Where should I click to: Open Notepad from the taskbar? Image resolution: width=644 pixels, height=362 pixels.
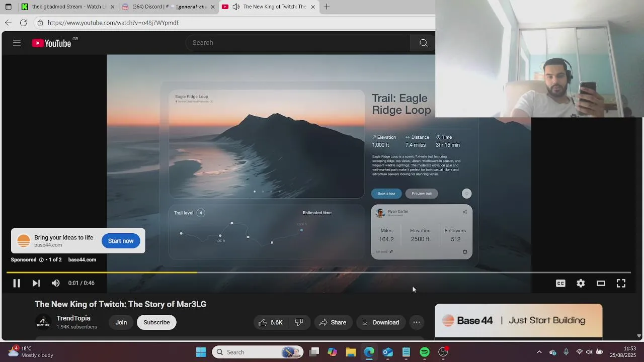[406, 352]
